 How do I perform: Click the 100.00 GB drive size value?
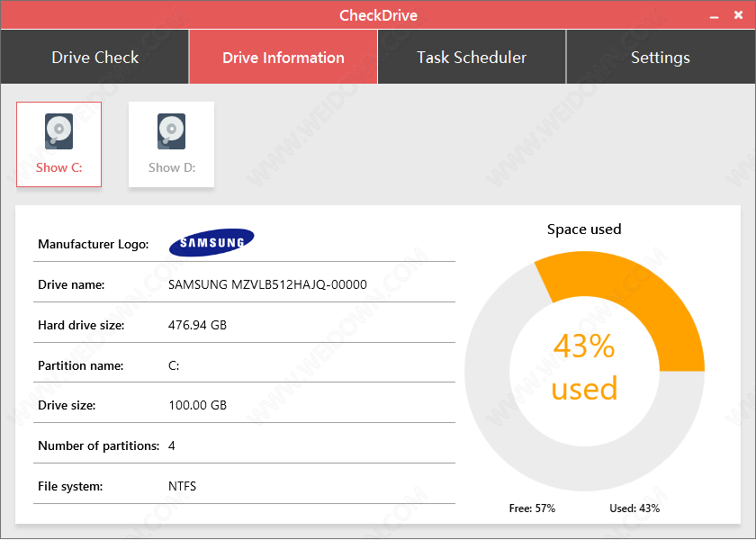coord(198,405)
